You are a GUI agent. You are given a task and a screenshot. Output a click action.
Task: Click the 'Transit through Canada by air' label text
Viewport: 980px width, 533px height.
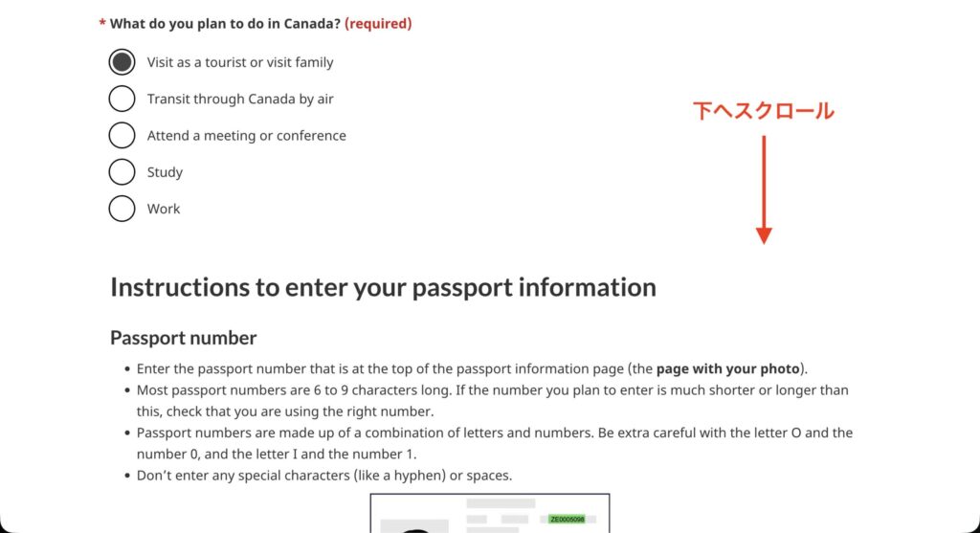(240, 99)
